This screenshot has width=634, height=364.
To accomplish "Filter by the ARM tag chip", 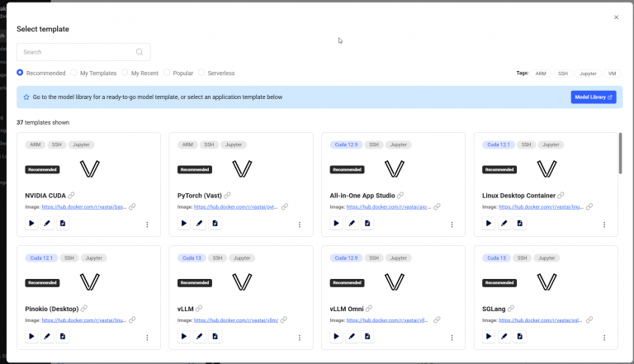I will tap(541, 73).
